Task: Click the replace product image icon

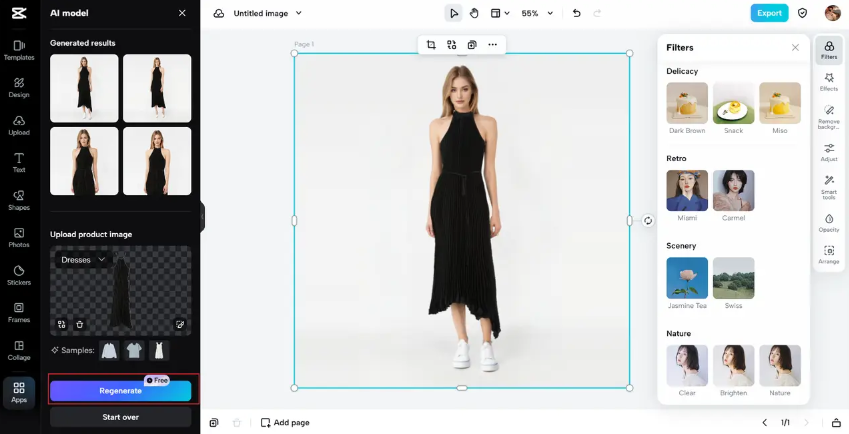Action: pyautogui.click(x=62, y=324)
